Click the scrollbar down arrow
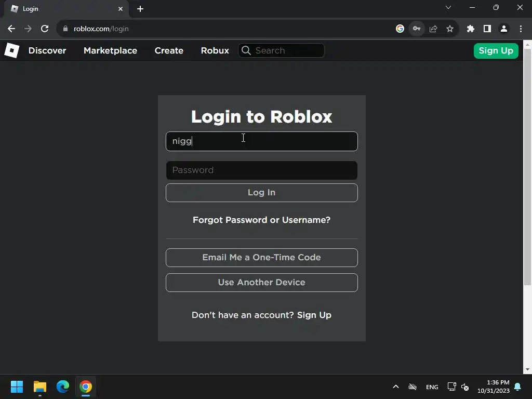 click(x=528, y=369)
